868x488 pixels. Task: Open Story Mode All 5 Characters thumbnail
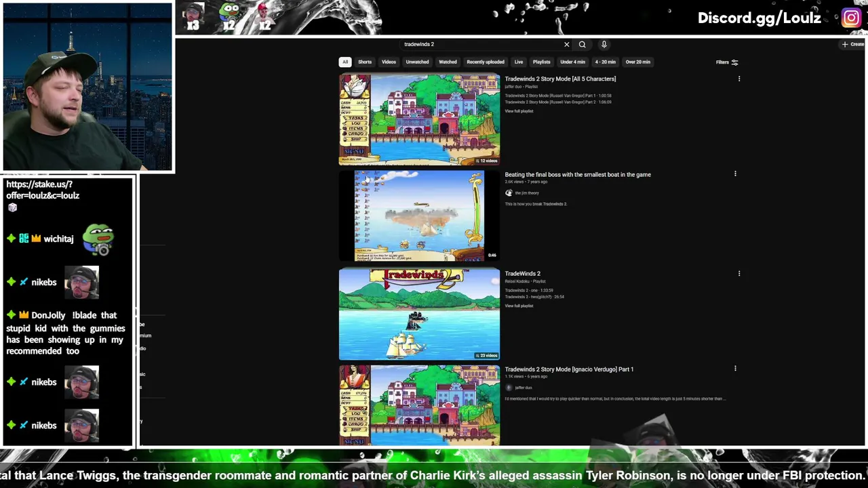click(x=419, y=119)
